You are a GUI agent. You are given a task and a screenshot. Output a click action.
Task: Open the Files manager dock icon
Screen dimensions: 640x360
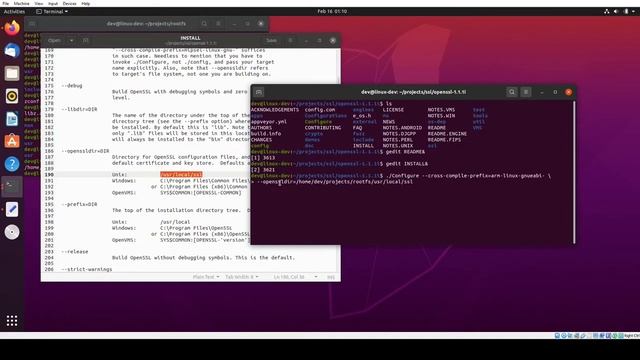click(x=12, y=73)
